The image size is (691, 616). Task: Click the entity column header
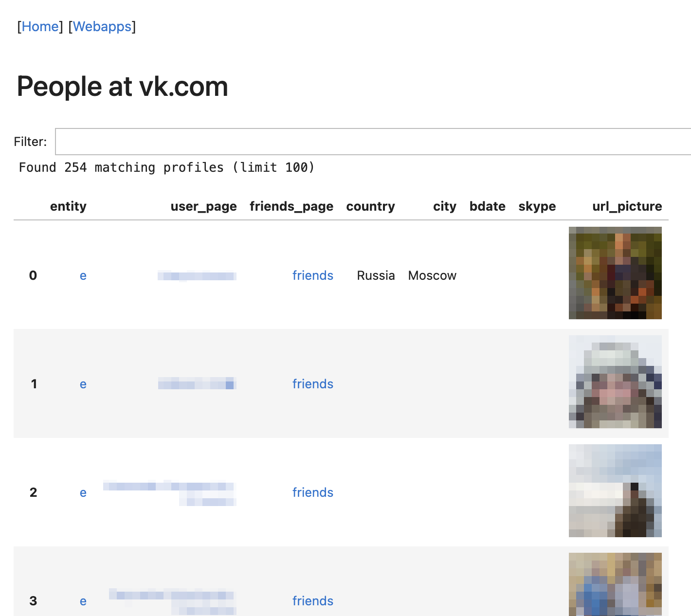click(x=68, y=206)
